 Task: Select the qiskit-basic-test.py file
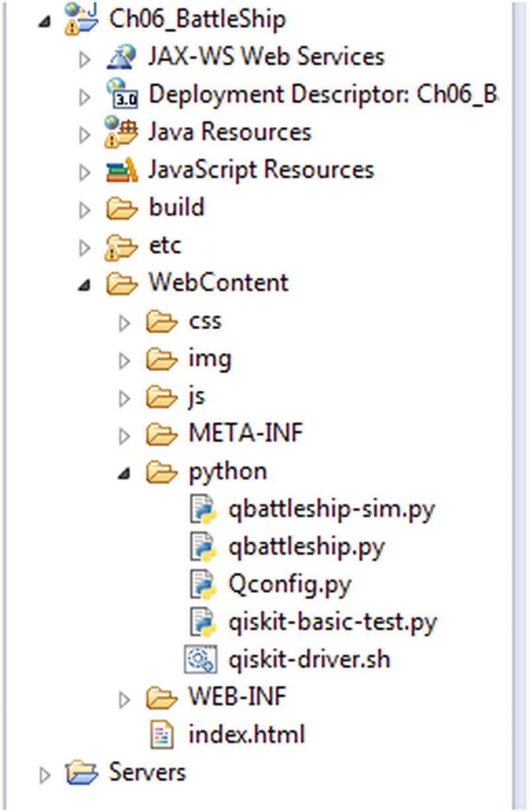click(x=333, y=622)
